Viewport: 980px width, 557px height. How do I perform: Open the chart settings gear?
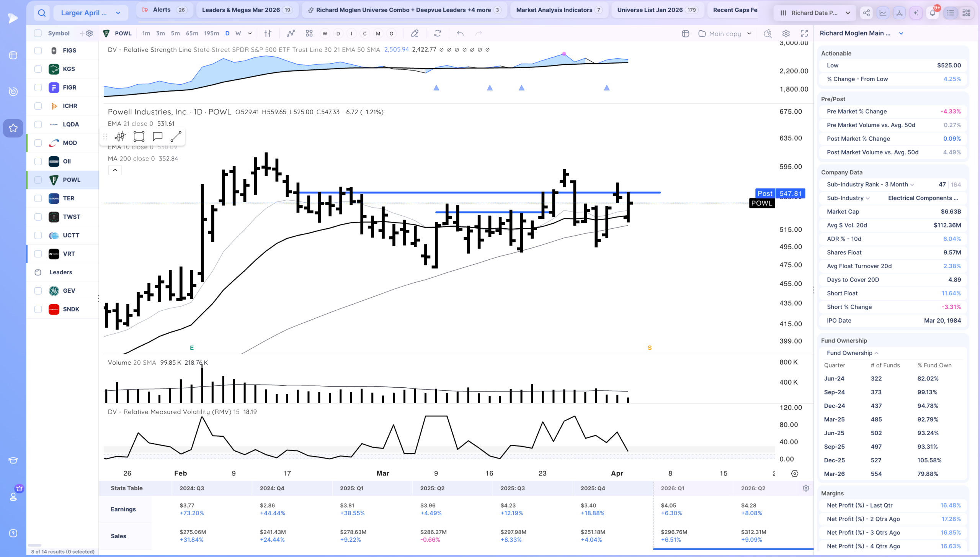786,33
